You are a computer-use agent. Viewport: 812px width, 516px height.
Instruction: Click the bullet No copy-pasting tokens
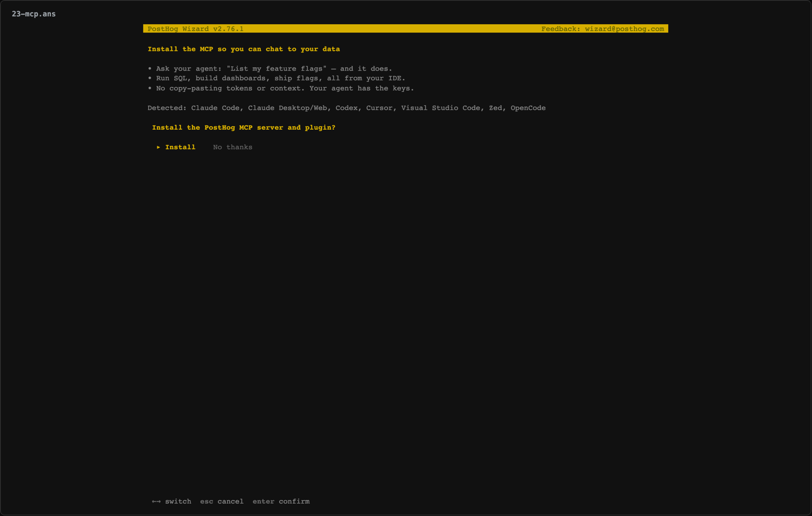[x=281, y=88]
